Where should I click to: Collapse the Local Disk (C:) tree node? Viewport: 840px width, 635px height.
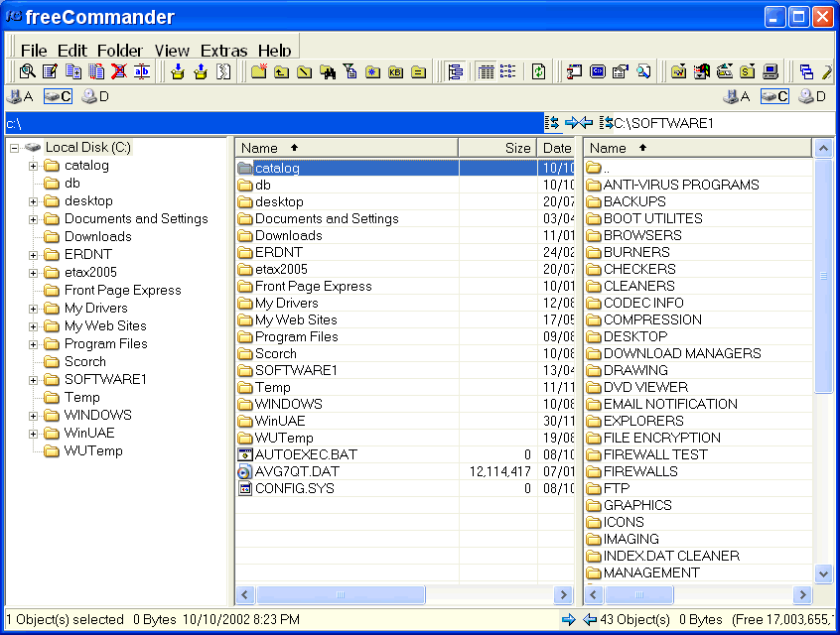[x=15, y=148]
